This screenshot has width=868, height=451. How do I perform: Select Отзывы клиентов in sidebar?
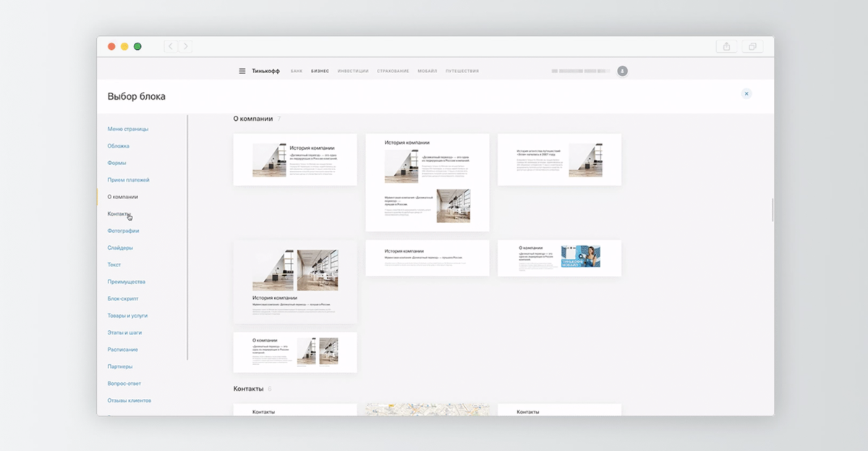(x=129, y=400)
